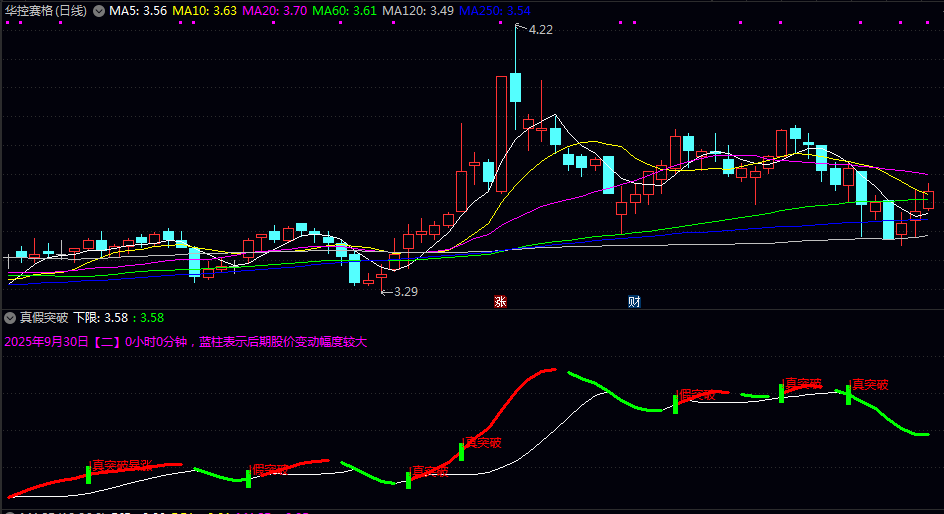Select the 华控赛格(日线) chart title
The height and width of the screenshot is (514, 944).
(46, 11)
